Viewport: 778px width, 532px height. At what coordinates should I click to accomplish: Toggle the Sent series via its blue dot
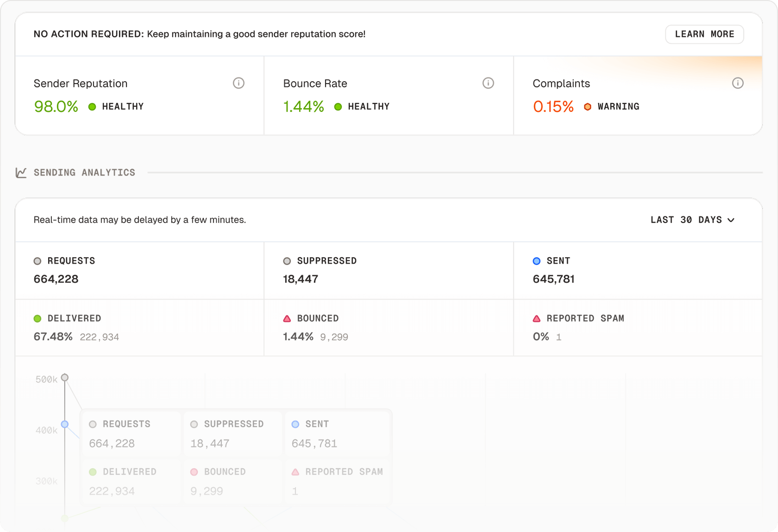point(536,260)
